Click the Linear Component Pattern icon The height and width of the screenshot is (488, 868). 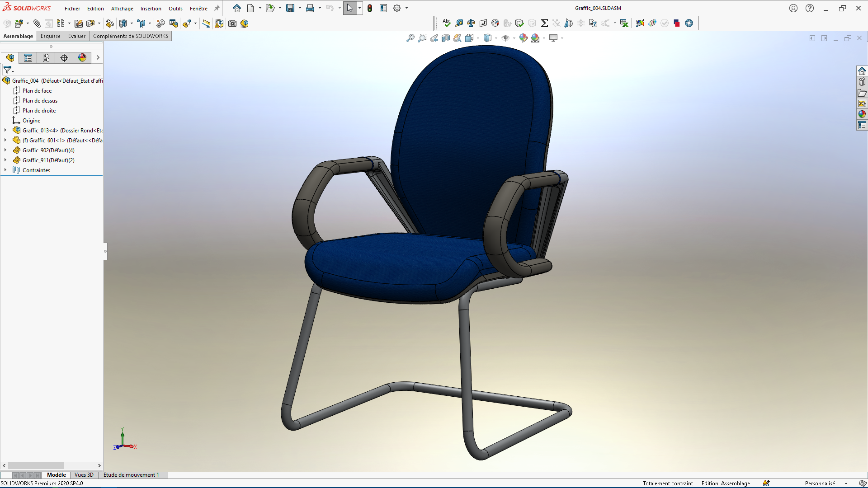[x=61, y=23]
